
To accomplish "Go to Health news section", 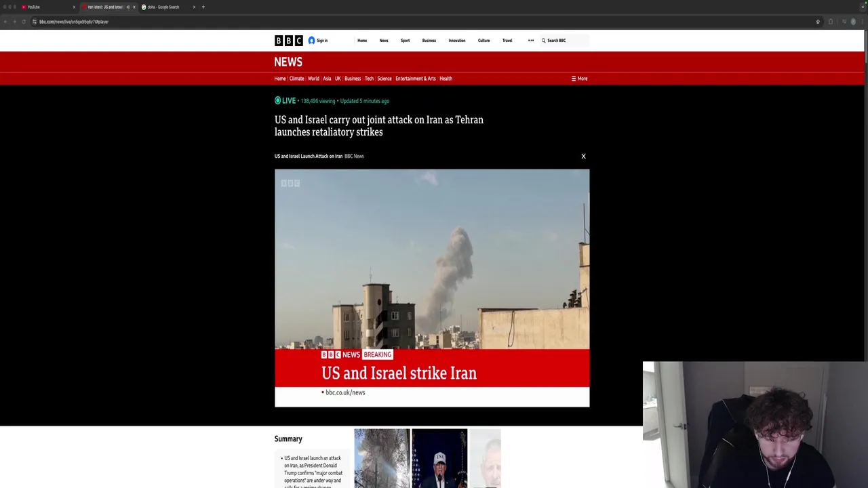I will 446,79.
